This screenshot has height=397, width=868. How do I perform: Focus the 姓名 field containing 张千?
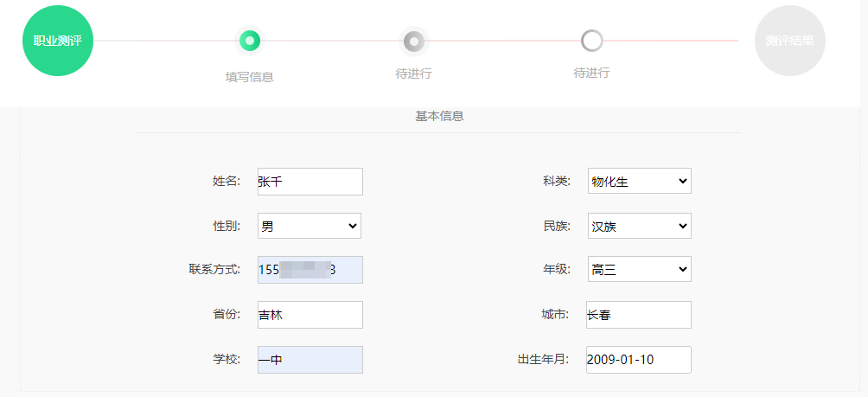(x=310, y=182)
